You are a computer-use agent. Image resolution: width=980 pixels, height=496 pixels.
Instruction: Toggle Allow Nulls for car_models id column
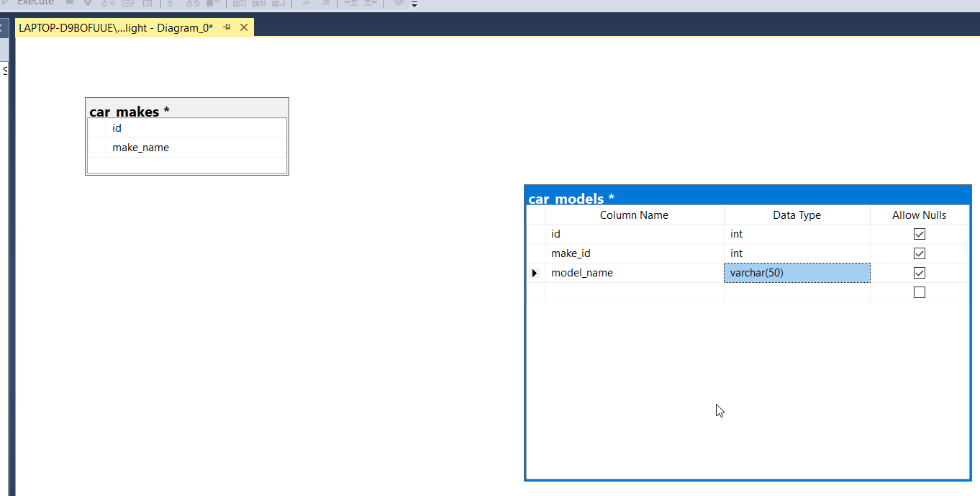(919, 234)
